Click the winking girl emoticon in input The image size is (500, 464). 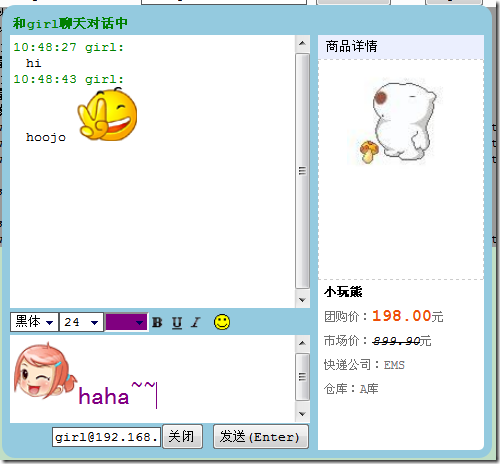45,370
